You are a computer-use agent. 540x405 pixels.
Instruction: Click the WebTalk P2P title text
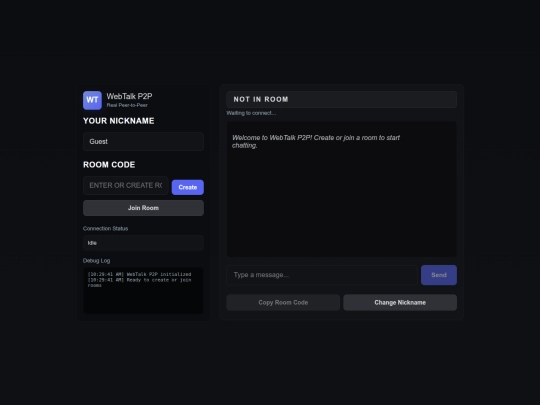coord(129,96)
